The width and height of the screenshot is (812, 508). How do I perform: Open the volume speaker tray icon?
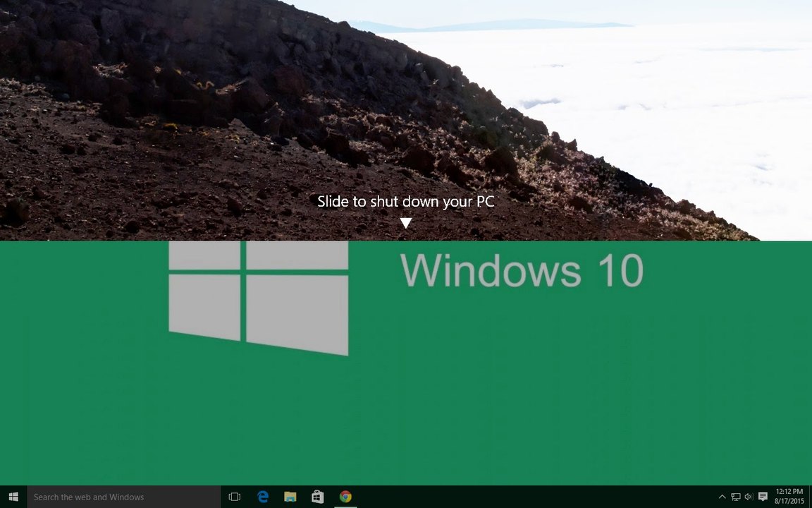749,497
